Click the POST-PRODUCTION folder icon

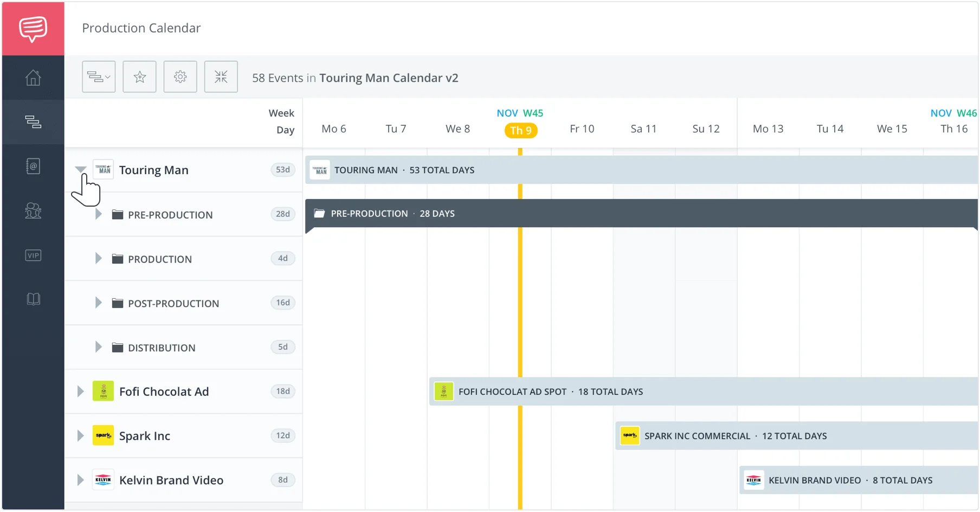click(118, 303)
